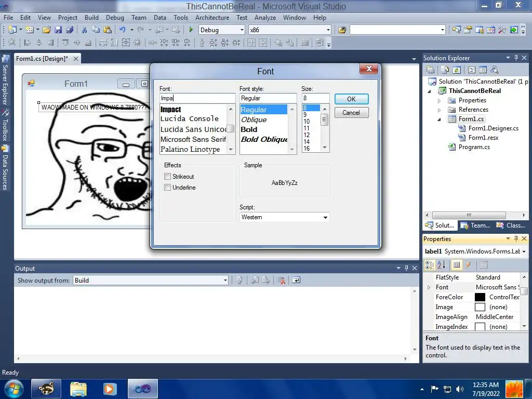
Task: Open the Analyze menu
Action: (x=265, y=18)
